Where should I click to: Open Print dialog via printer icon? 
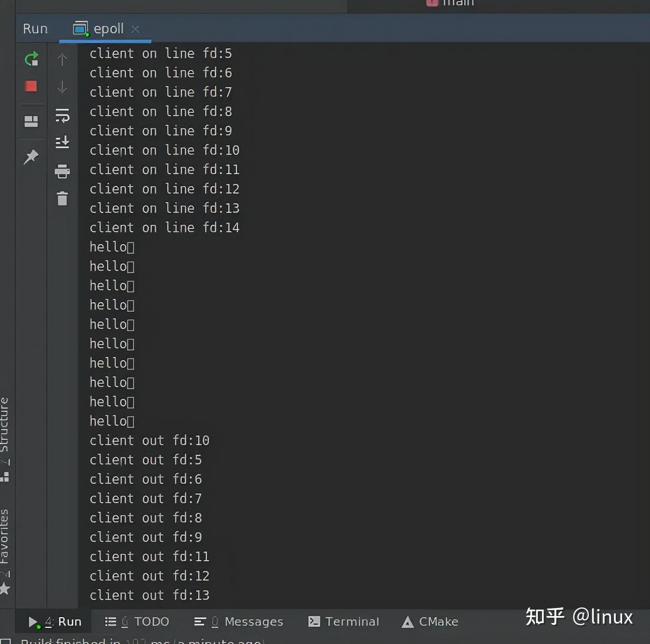point(62,171)
